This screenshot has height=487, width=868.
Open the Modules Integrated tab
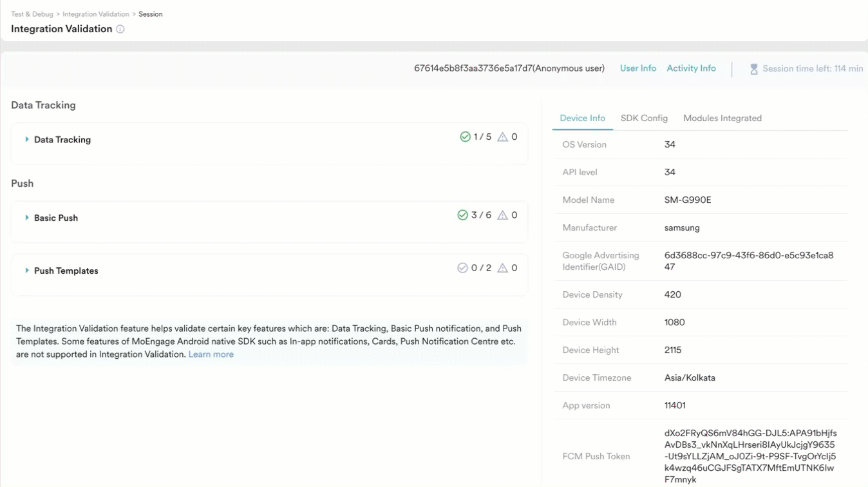[722, 119]
